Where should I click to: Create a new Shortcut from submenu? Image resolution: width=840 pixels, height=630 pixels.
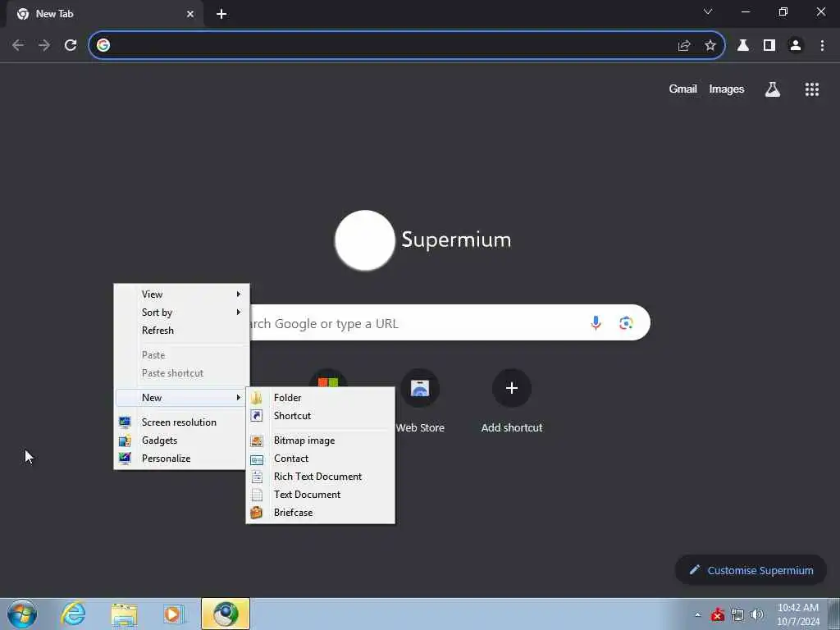pos(321,416)
